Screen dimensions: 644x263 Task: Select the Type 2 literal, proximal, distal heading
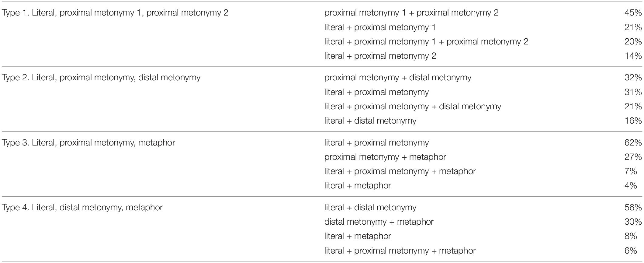coord(101,78)
